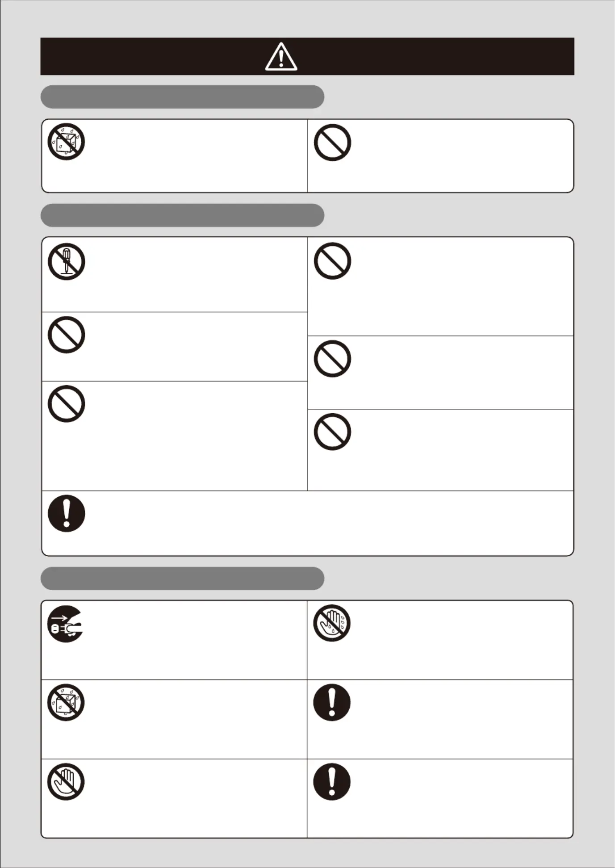Click the bottom-most exclamation mandatory icon

332,782
